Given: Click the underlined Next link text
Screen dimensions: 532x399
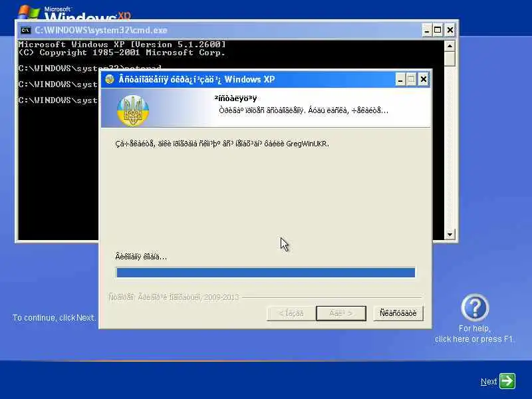Looking at the screenshot, I should [x=489, y=382].
